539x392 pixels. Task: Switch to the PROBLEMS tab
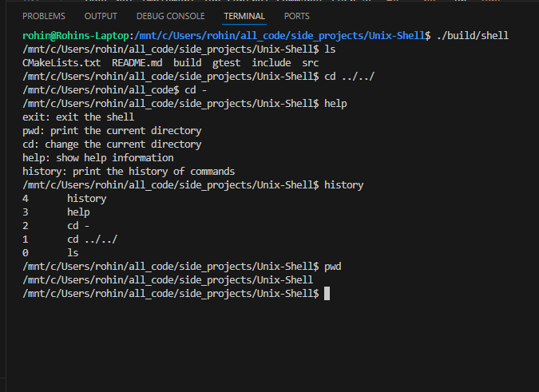click(44, 16)
